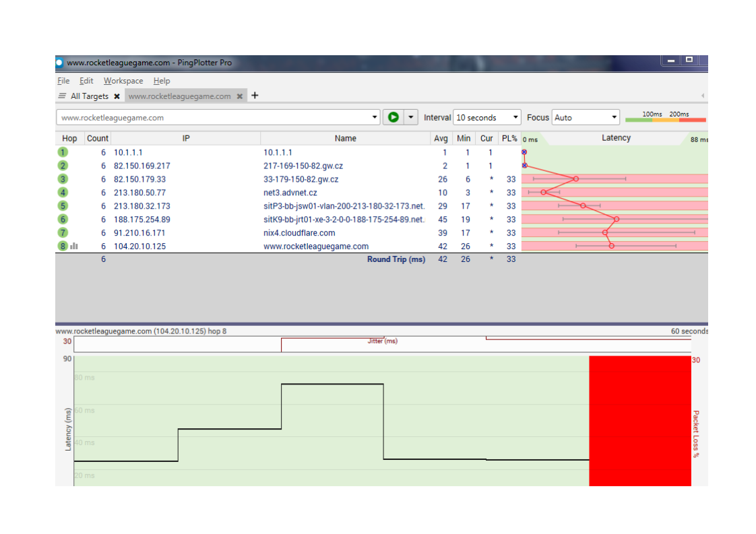This screenshot has width=756, height=534.
Task: Select IP 82.150.169.217 cell
Action: pyautogui.click(x=141, y=166)
